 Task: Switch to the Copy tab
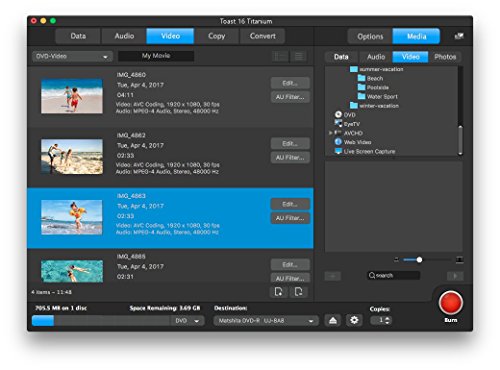tap(217, 36)
